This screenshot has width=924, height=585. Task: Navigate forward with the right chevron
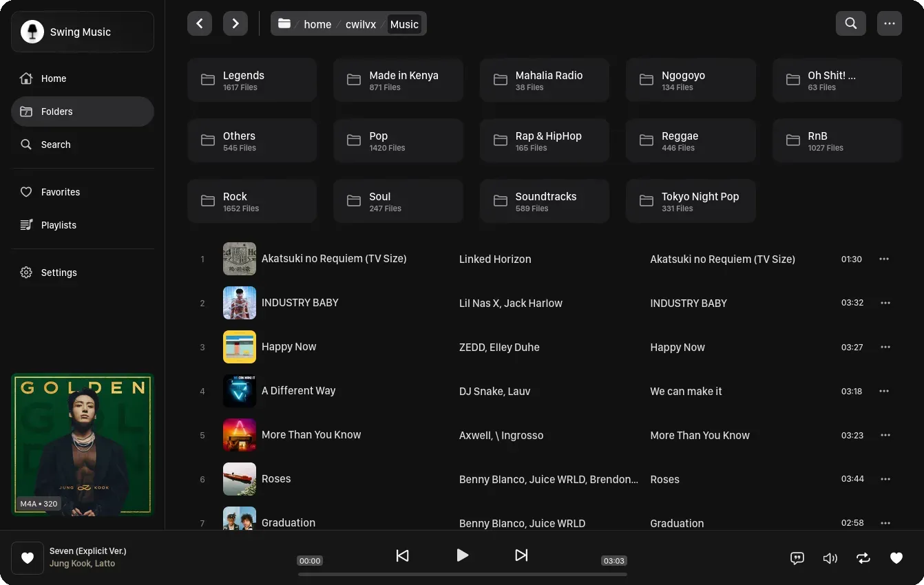click(x=235, y=23)
